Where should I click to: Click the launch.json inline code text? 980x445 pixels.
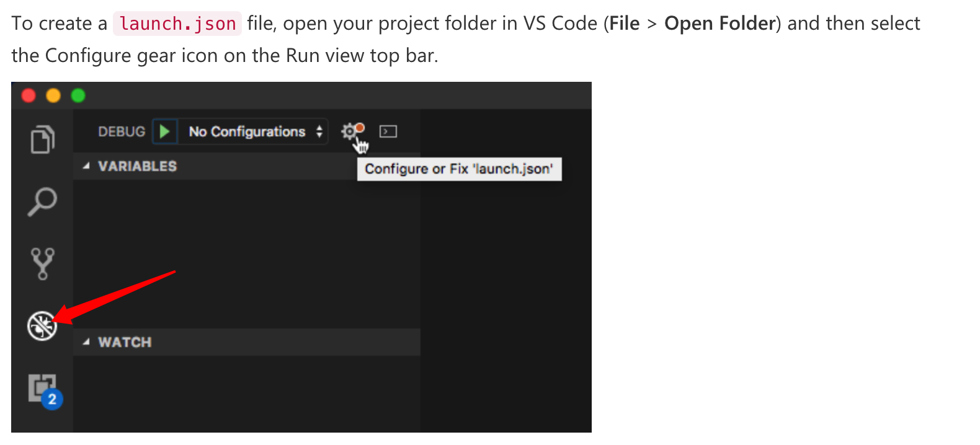177,24
